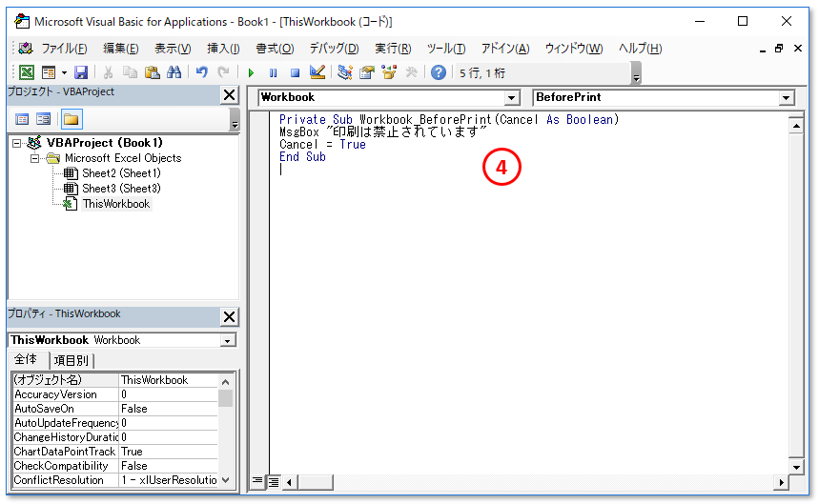Click the Redo arrow icon

pyautogui.click(x=223, y=72)
